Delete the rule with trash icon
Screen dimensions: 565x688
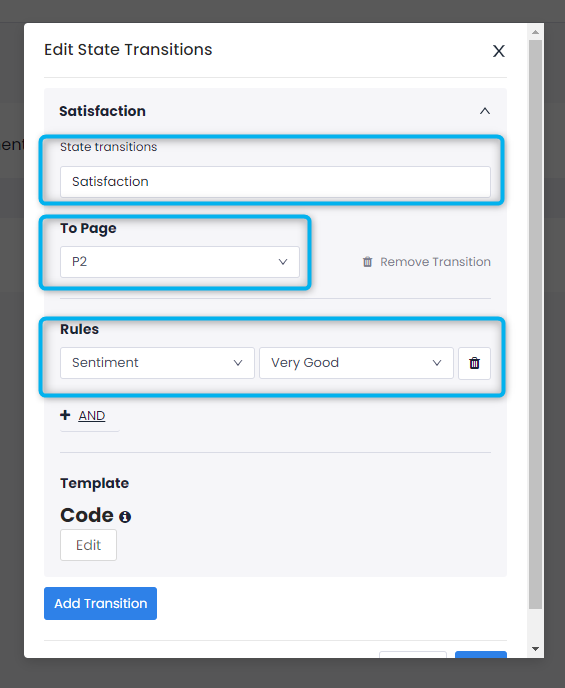pos(474,363)
